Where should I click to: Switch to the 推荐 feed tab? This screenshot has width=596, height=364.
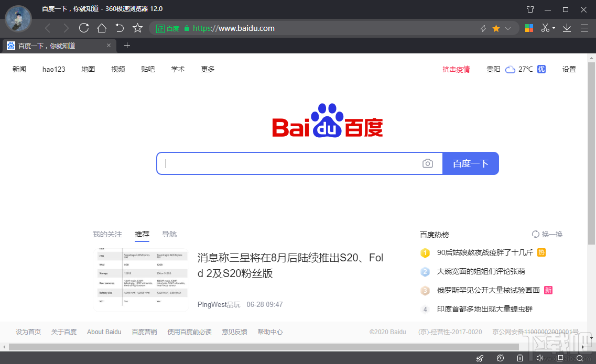point(142,234)
